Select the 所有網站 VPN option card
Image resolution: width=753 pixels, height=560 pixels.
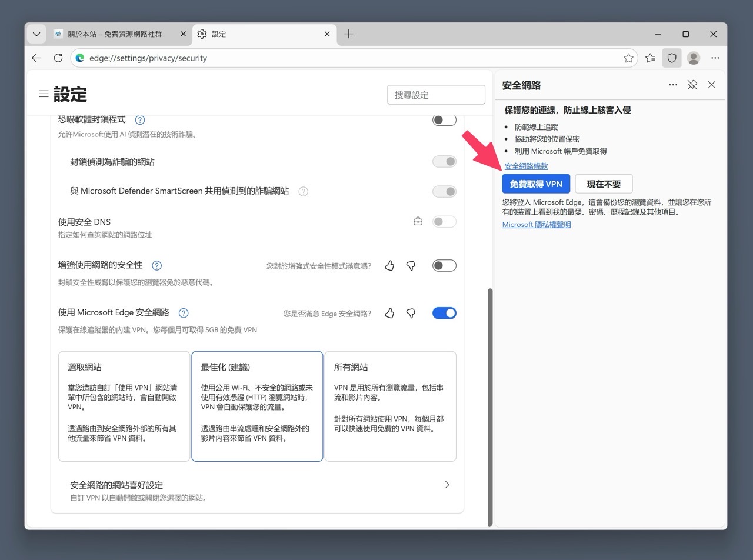390,406
